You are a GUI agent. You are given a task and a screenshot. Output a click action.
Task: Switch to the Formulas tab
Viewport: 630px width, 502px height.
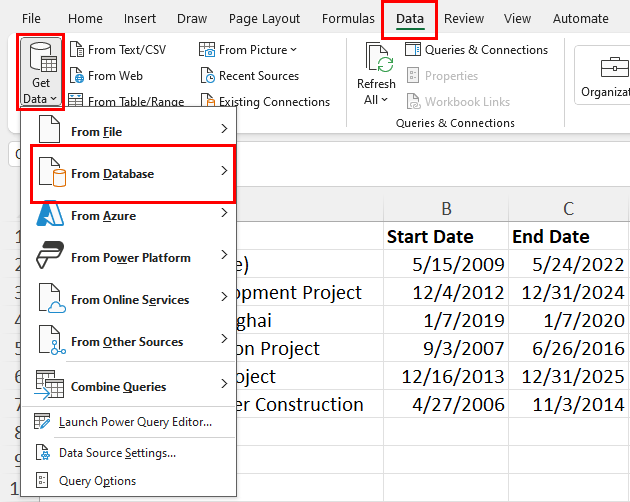coord(348,18)
